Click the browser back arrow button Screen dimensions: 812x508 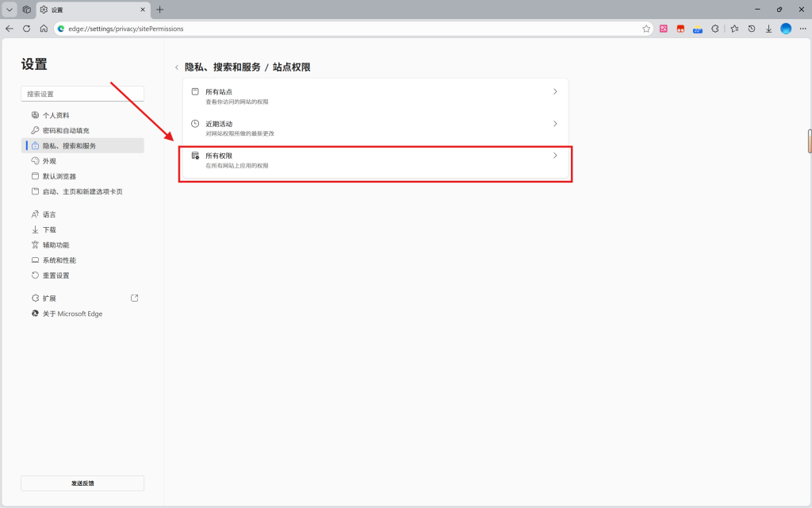[x=10, y=29]
